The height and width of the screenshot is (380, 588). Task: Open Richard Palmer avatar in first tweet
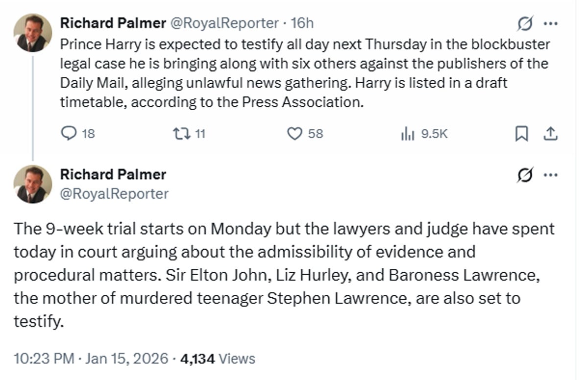pos(32,33)
